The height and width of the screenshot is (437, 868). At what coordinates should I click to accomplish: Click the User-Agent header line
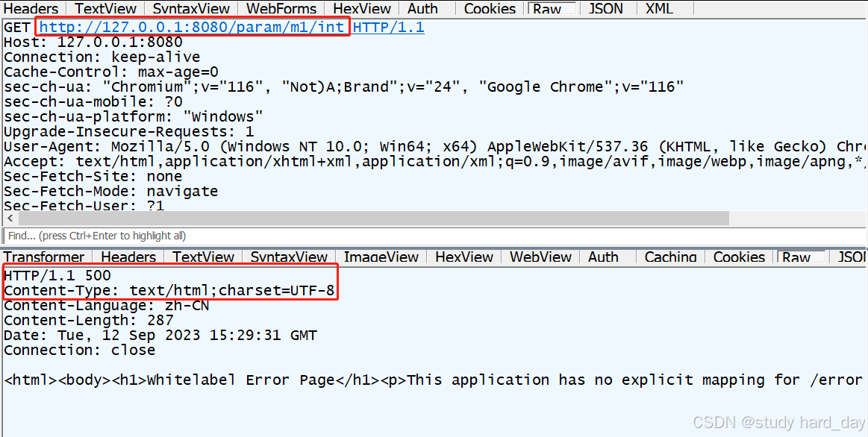434,147
